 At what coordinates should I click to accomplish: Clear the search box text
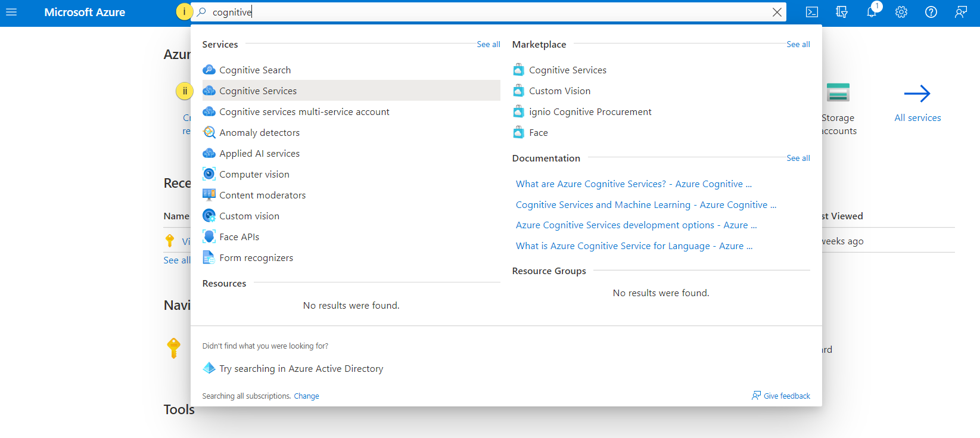coord(777,12)
